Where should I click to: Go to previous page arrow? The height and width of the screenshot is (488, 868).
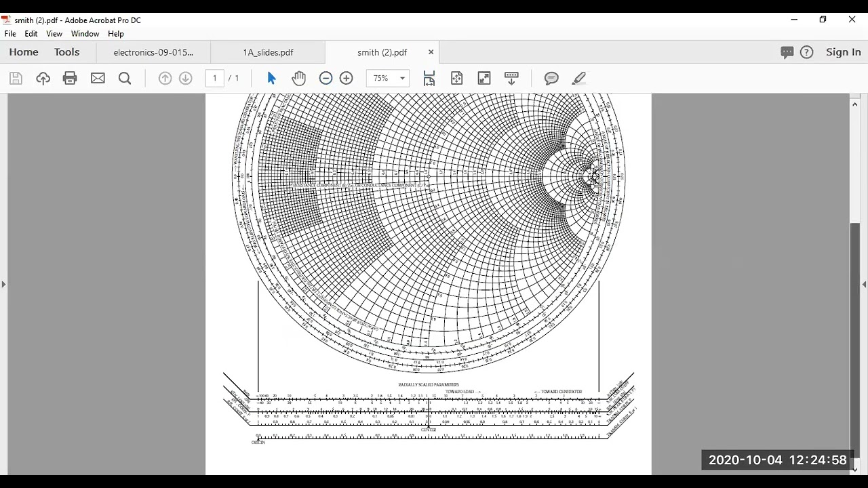165,79
